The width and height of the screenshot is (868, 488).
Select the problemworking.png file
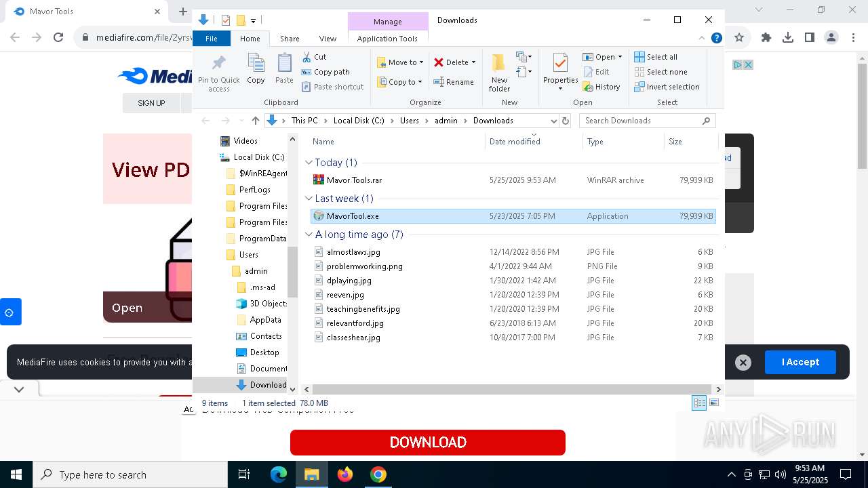(513, 266)
